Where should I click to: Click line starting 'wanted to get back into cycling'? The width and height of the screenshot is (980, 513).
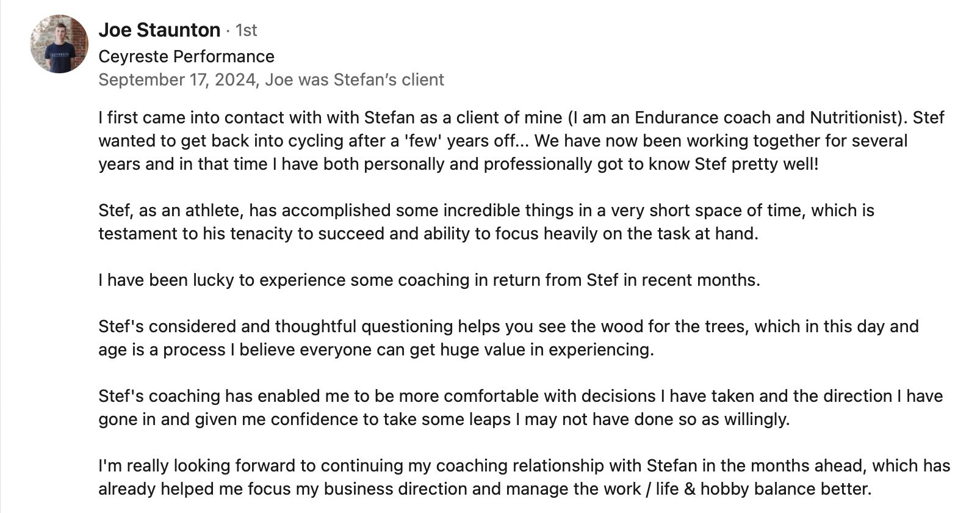503,140
